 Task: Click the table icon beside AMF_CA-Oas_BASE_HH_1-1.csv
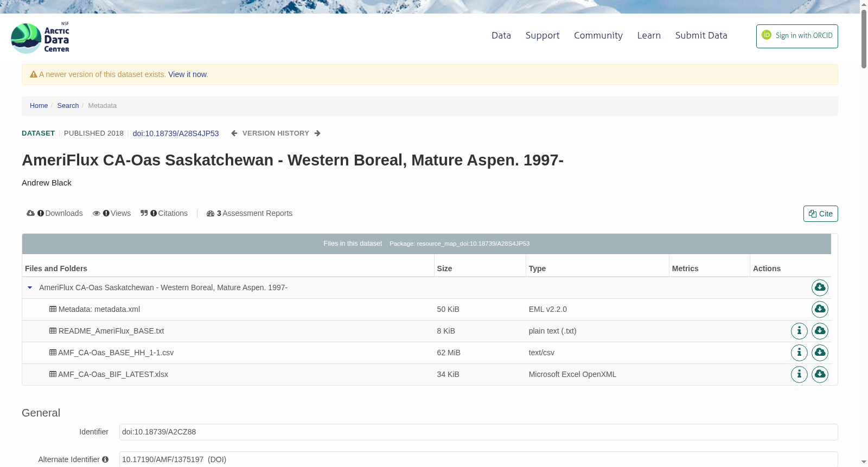(53, 353)
